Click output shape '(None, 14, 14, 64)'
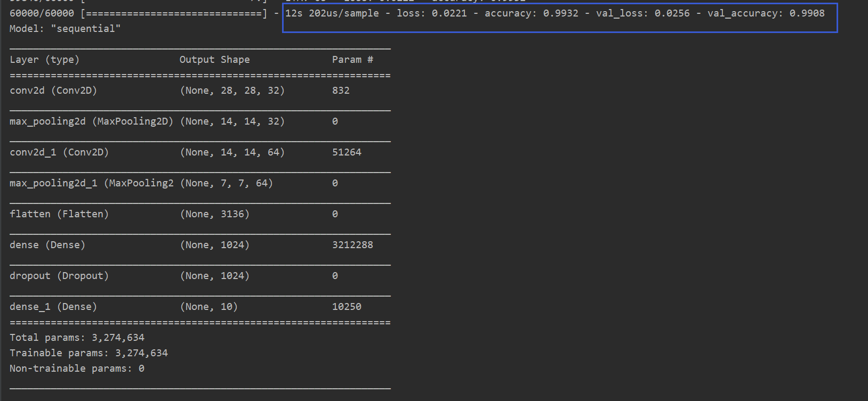 coord(232,152)
